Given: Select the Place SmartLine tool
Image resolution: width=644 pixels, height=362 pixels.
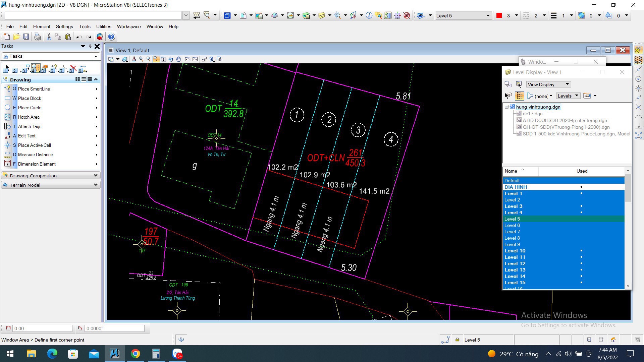Looking at the screenshot, I should (34, 89).
